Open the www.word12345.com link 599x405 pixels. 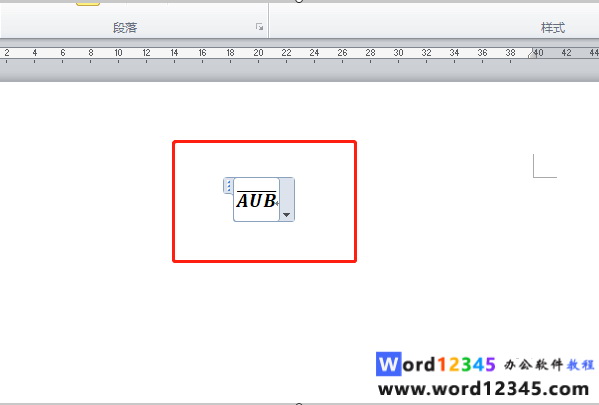click(484, 389)
